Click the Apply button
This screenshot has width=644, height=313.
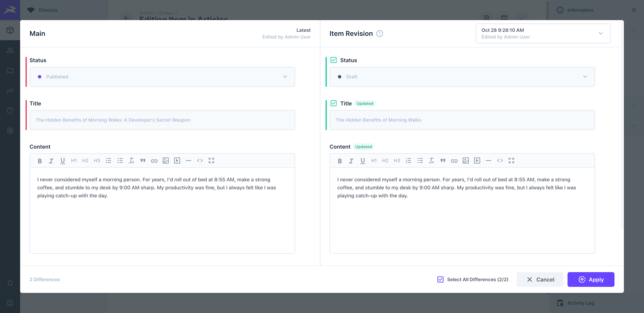(591, 279)
